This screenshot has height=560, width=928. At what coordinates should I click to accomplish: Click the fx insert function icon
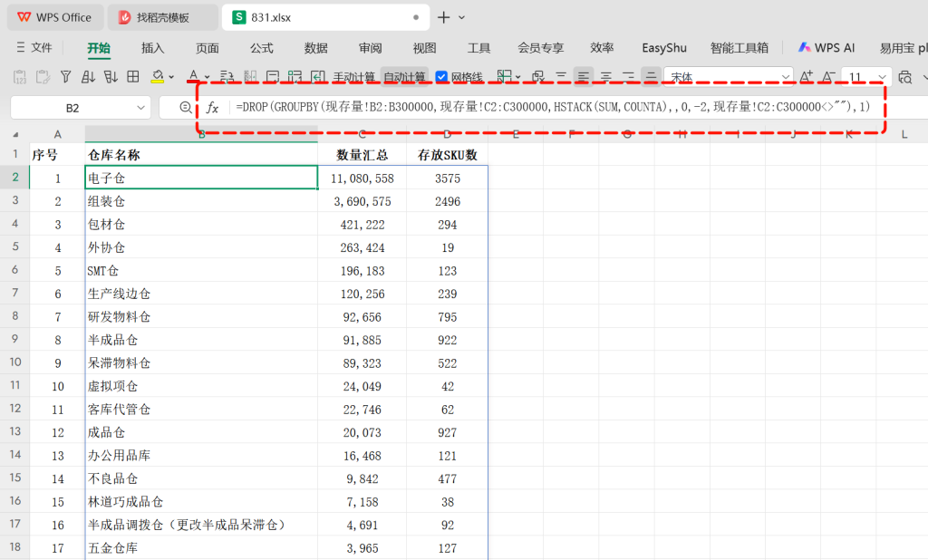212,108
